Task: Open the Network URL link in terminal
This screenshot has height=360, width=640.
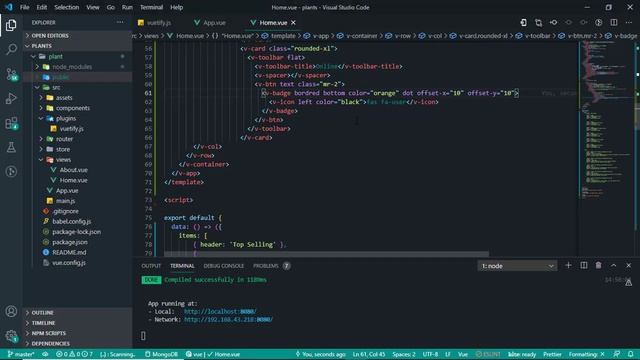Action: pyautogui.click(x=228, y=320)
